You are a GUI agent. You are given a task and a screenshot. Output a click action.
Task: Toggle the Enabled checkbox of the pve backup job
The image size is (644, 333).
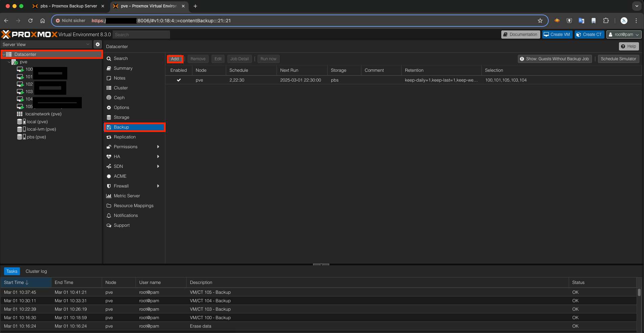[179, 80]
